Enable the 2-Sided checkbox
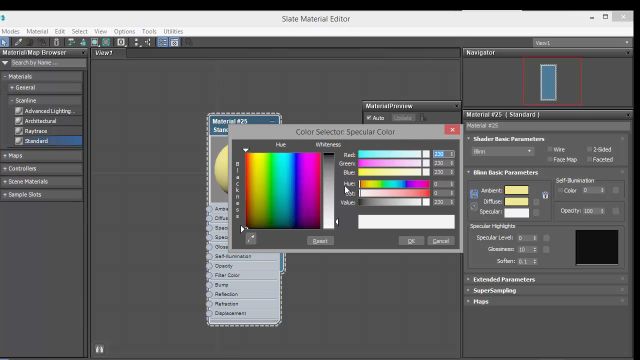The height and width of the screenshot is (360, 640). [589, 150]
